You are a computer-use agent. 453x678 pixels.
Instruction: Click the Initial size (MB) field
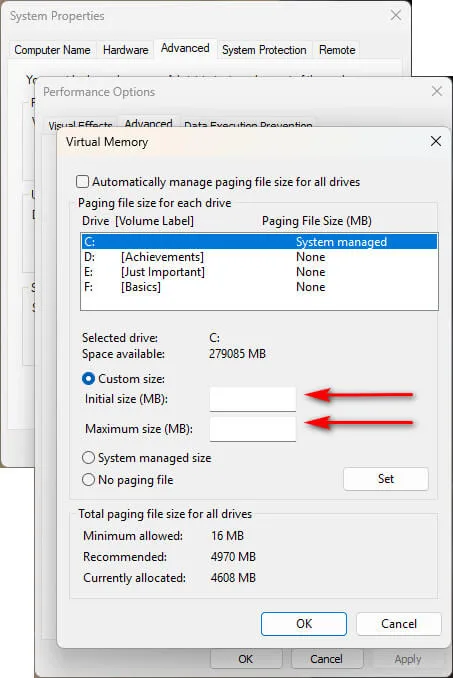(x=253, y=399)
